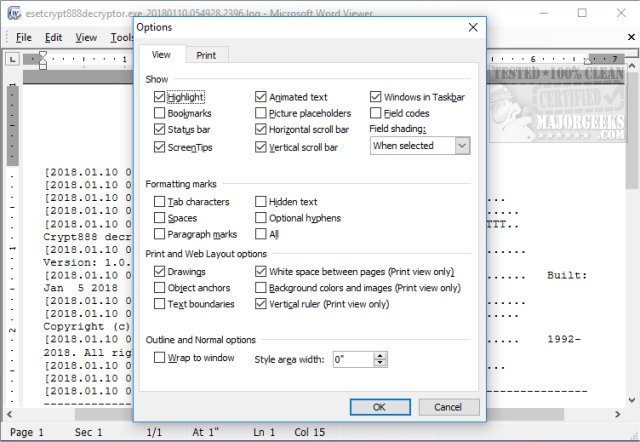
Task: Disable Animated text option
Action: click(x=260, y=97)
